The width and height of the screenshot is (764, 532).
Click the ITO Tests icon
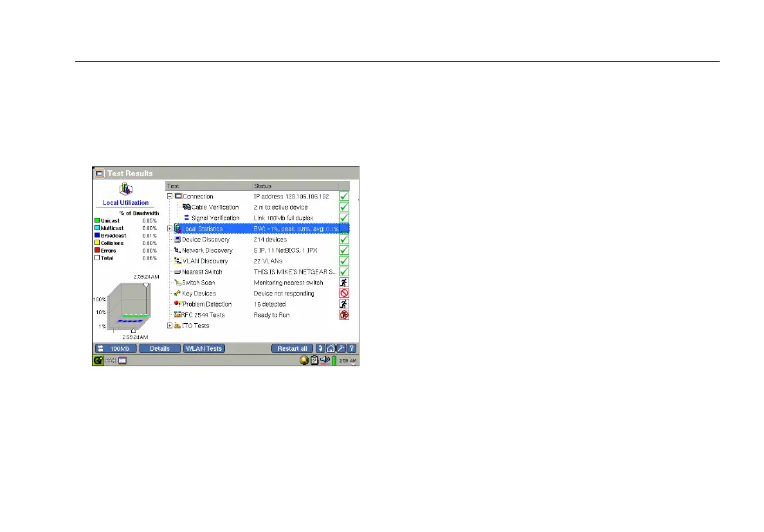coord(177,326)
